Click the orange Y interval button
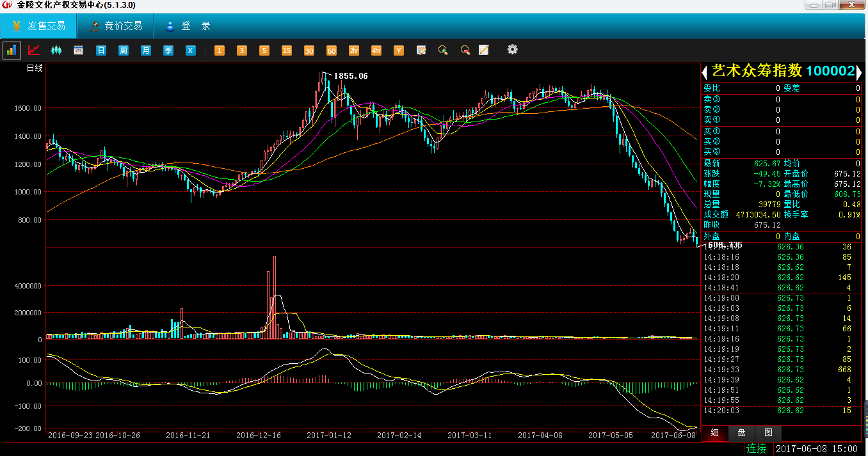 tap(399, 50)
